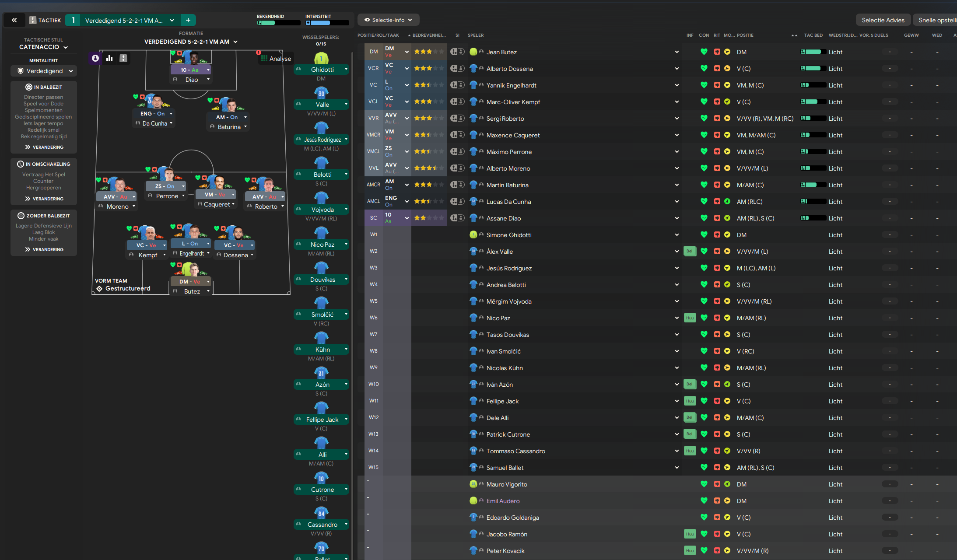Click the Huu status badge next to Nico Paz

690,318
